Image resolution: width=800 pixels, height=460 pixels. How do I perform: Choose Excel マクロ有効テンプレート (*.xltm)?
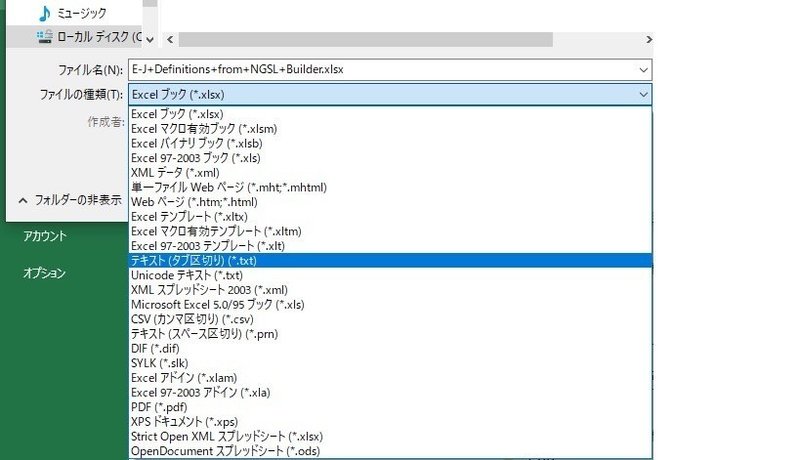(390, 231)
